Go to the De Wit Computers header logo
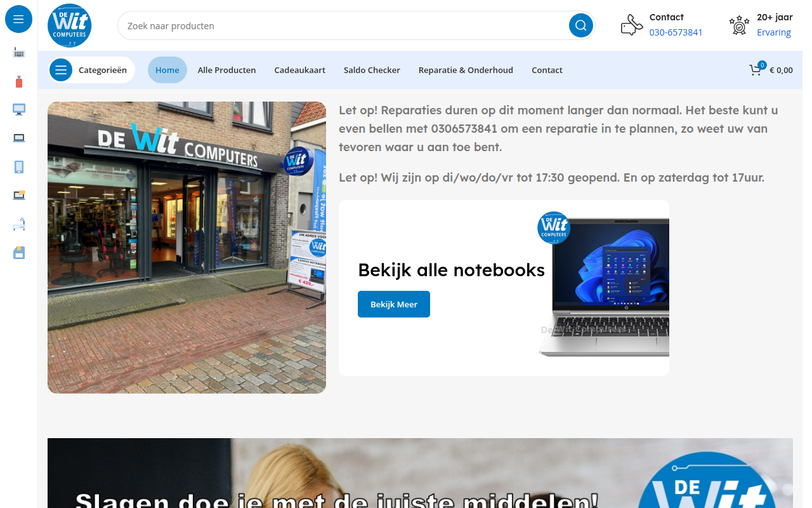This screenshot has width=812, height=508. (70, 25)
